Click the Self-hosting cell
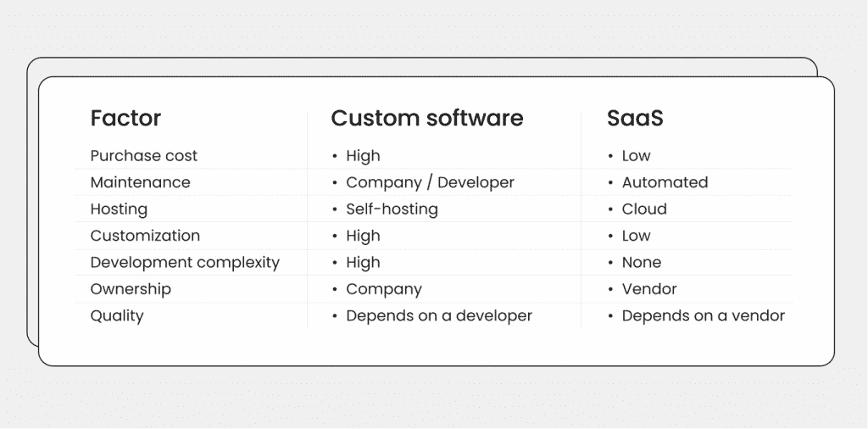 point(392,209)
